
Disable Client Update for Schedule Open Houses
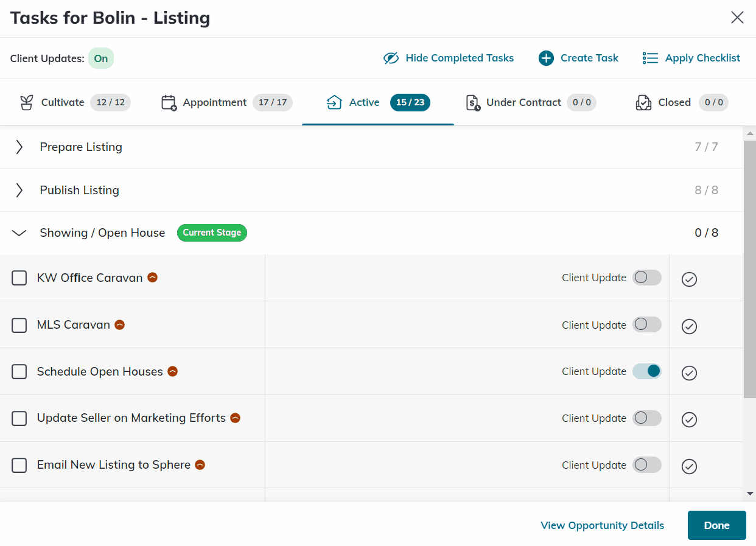tap(647, 371)
